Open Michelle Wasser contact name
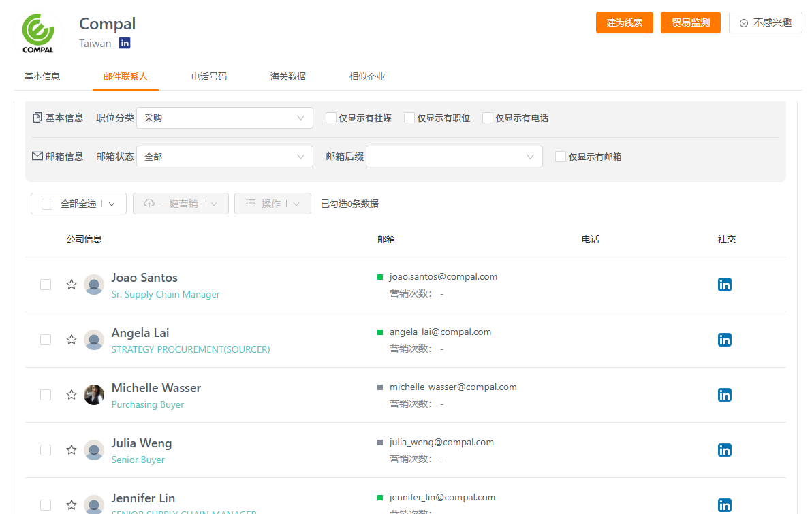 (x=157, y=387)
